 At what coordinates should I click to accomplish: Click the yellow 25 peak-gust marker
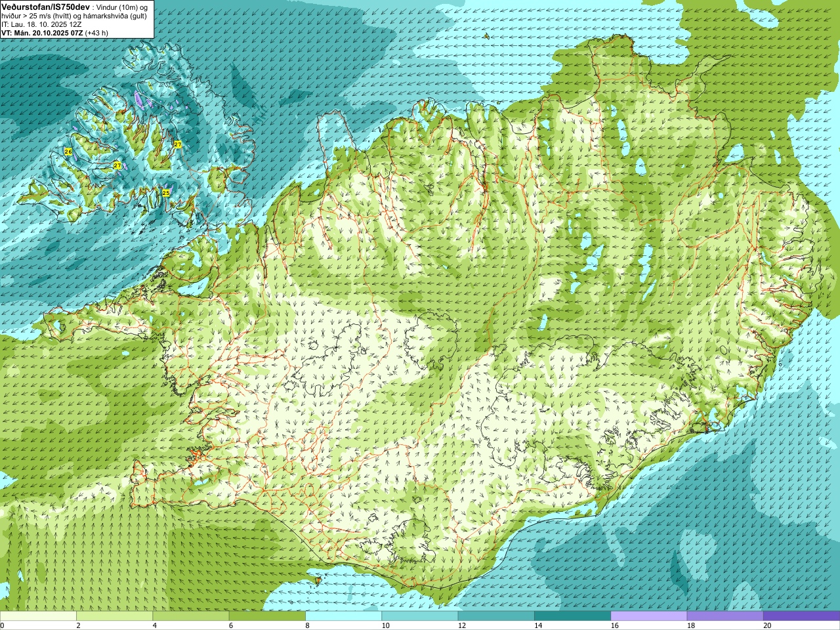(x=166, y=193)
